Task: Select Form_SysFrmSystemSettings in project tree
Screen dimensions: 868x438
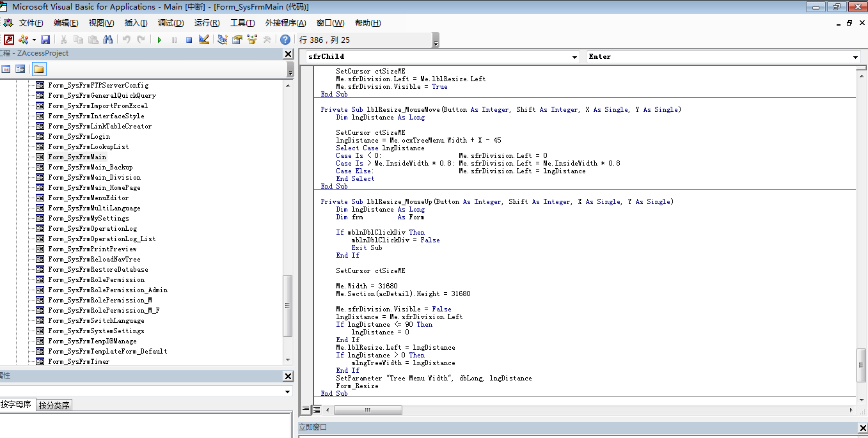Action: pyautogui.click(x=96, y=331)
